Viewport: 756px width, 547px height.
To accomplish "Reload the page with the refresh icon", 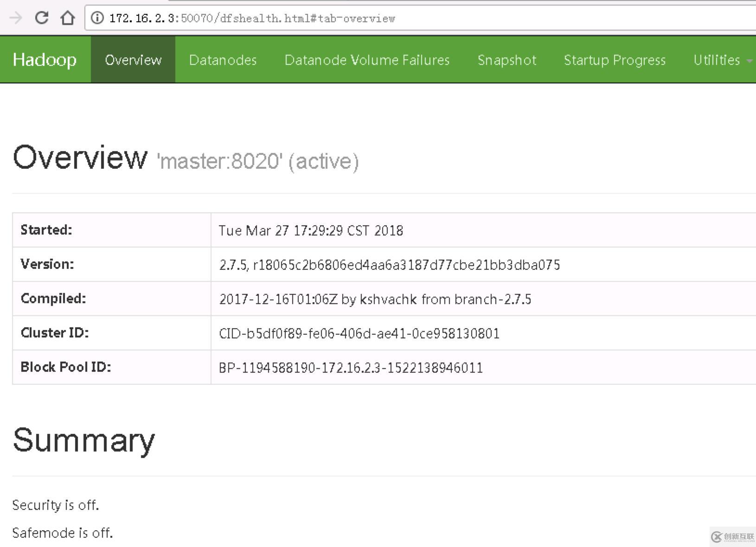I will tap(42, 18).
